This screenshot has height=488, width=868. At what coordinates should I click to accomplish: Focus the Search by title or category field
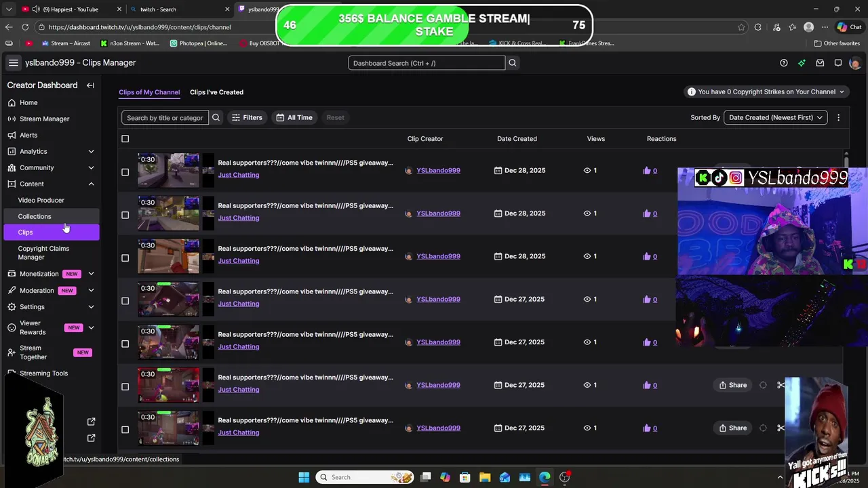pos(165,117)
